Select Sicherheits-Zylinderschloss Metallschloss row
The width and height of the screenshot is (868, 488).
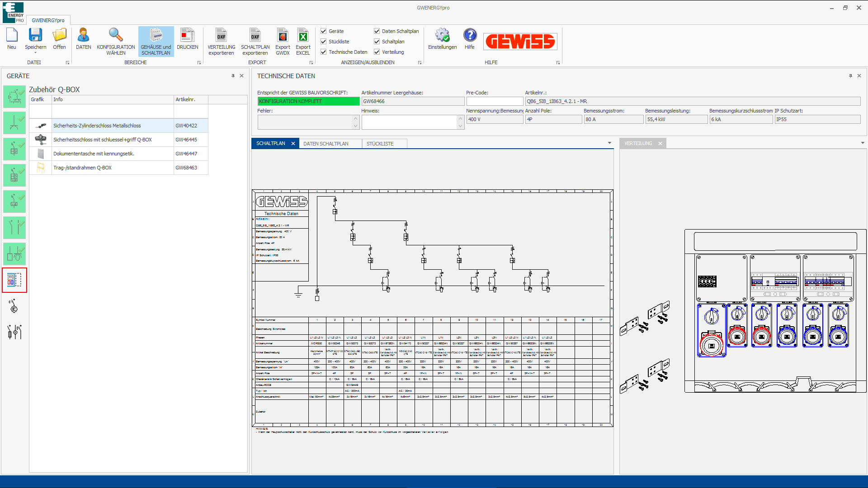(118, 126)
